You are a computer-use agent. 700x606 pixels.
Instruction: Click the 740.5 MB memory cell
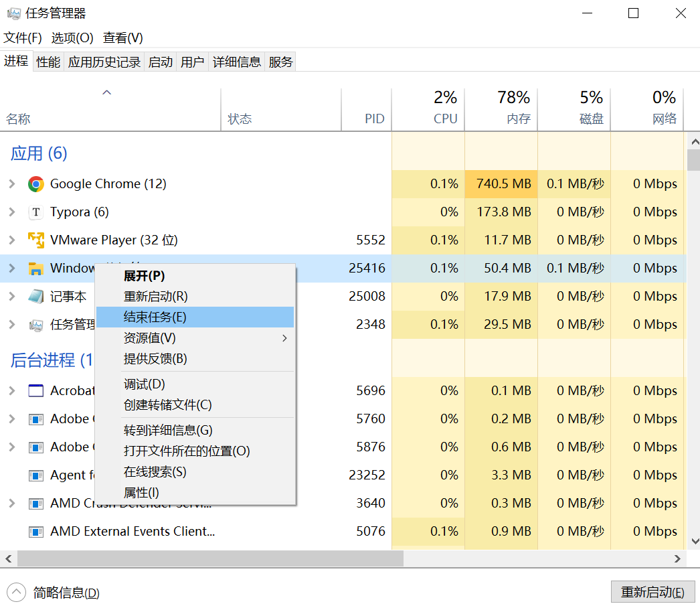[501, 184]
